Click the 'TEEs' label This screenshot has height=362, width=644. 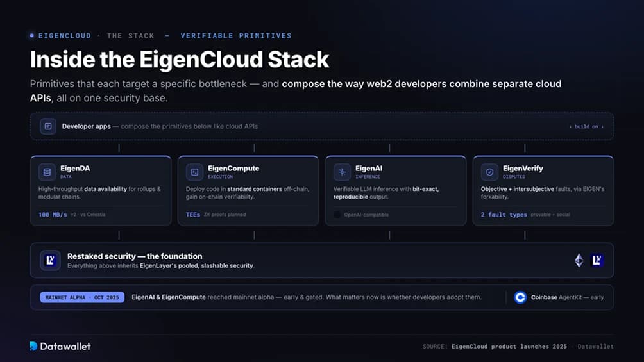pos(193,214)
